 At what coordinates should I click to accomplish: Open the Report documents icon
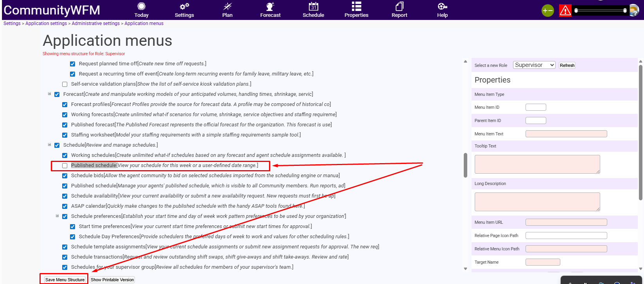tap(399, 6)
